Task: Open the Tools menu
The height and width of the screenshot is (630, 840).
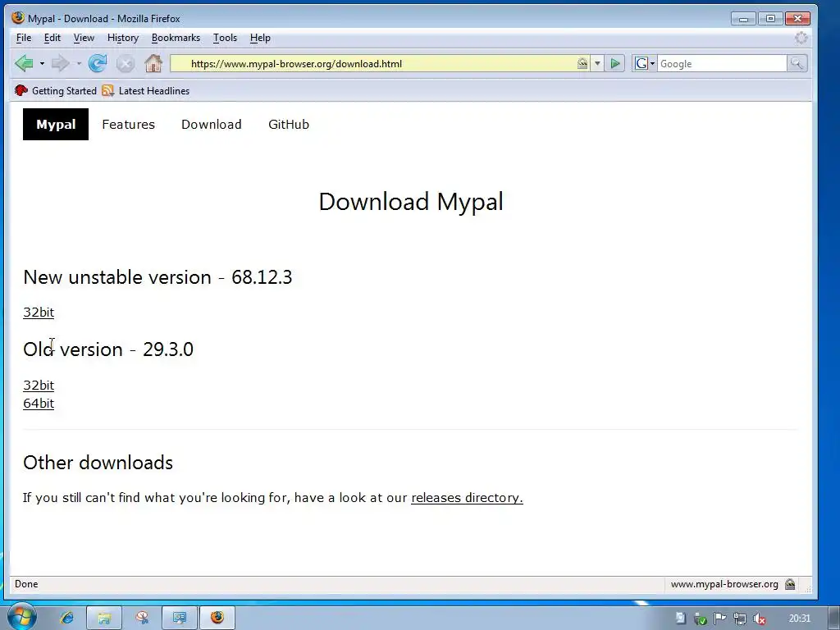Action: click(x=225, y=38)
